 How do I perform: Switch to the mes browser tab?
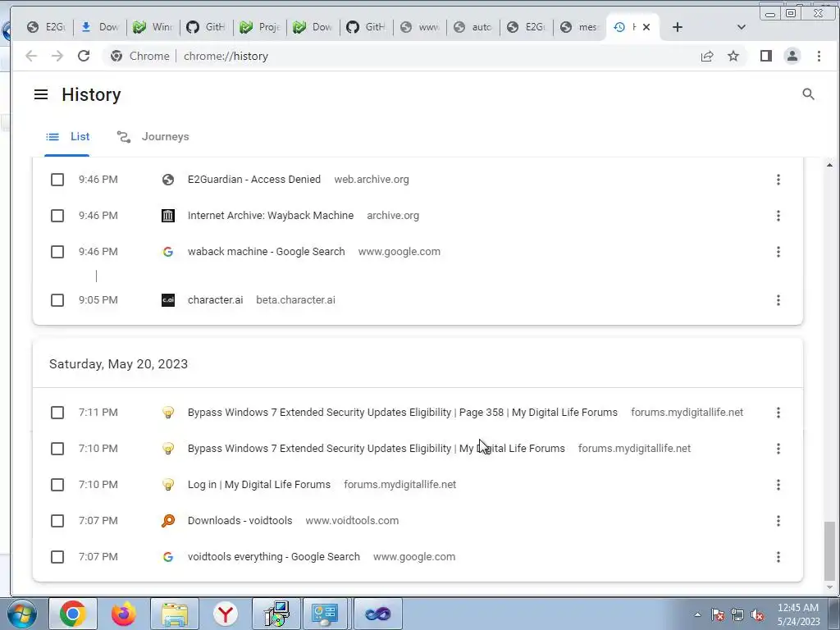[x=580, y=27]
